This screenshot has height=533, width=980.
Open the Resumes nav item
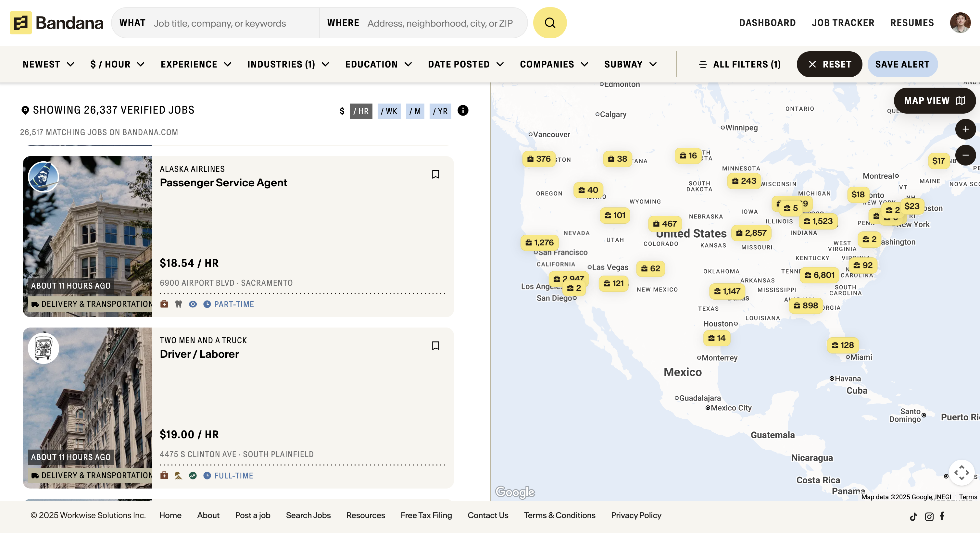(x=912, y=23)
